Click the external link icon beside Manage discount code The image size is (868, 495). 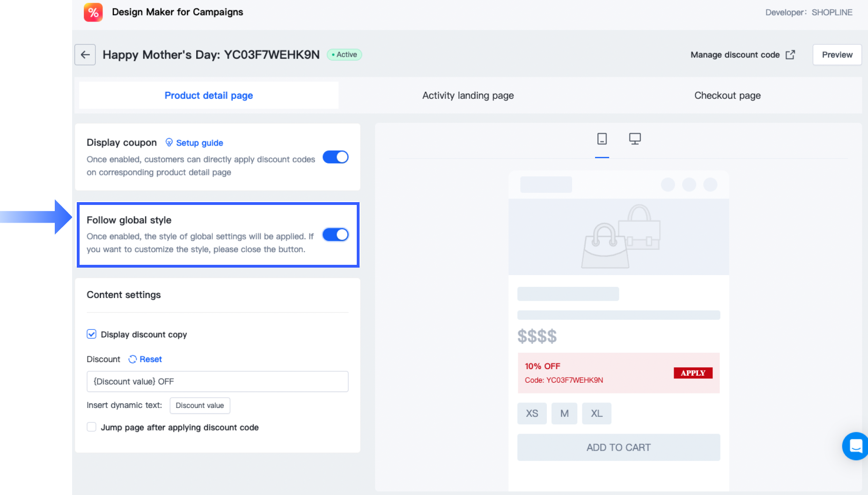pyautogui.click(x=790, y=55)
